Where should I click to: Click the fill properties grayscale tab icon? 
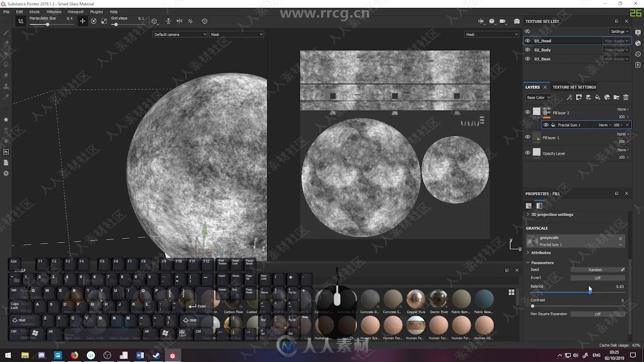[x=539, y=206]
